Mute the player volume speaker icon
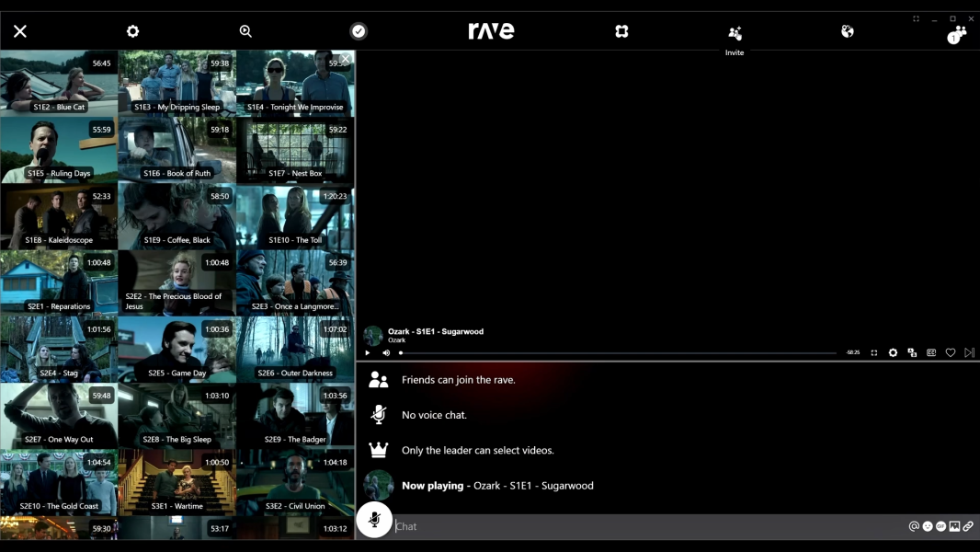Viewport: 980px width, 552px height. click(386, 352)
